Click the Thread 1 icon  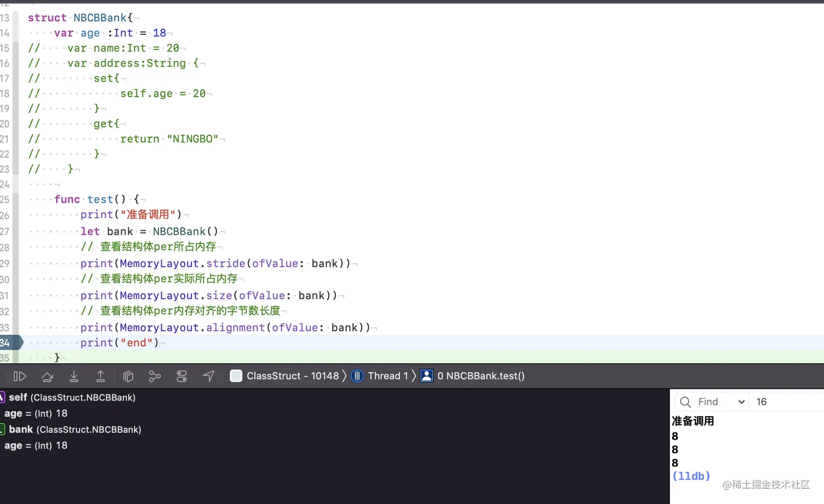[358, 376]
